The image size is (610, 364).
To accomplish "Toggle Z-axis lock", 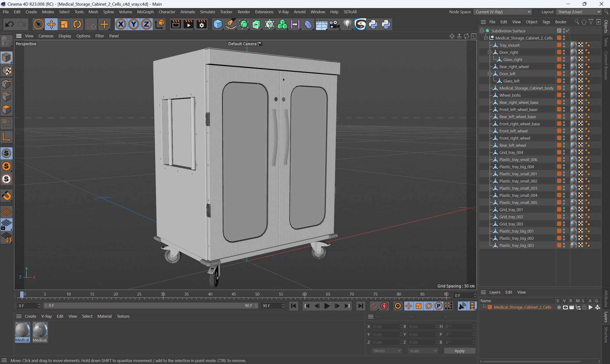I will (146, 24).
